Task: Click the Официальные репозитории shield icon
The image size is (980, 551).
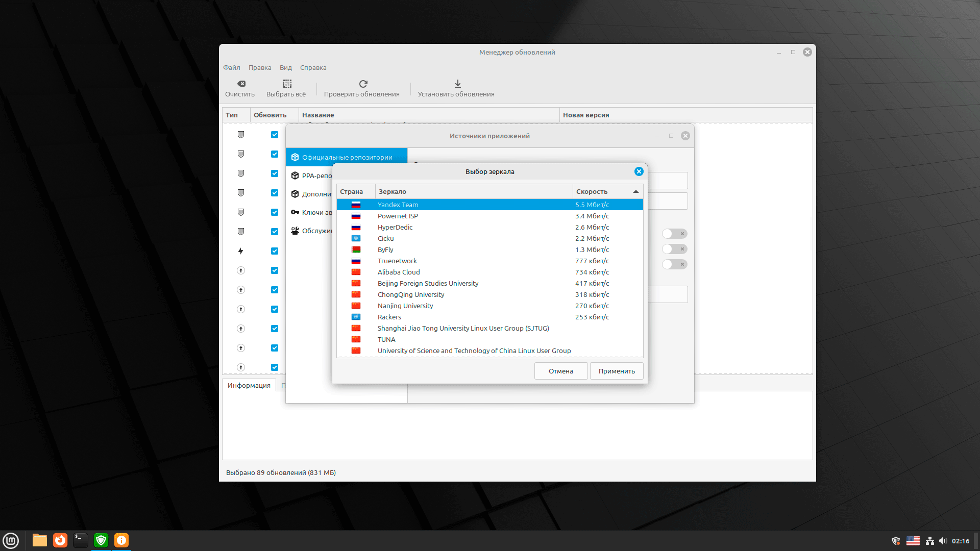Action: pos(294,157)
